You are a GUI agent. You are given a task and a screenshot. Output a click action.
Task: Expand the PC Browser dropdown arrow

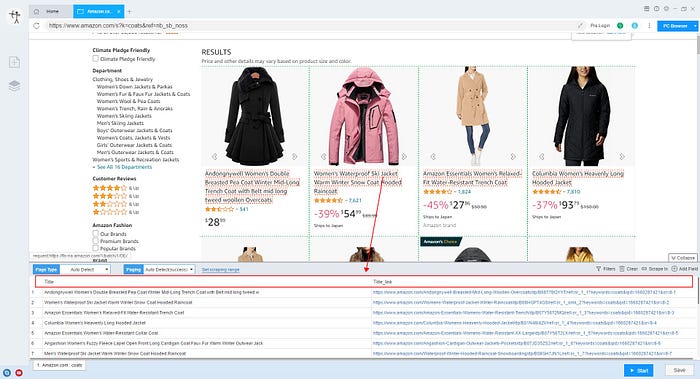pyautogui.click(x=695, y=26)
